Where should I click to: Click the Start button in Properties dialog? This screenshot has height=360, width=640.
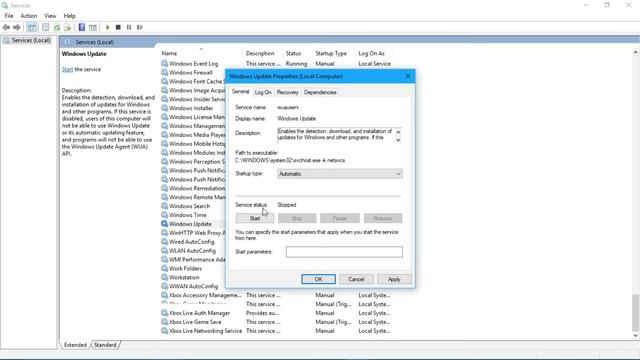point(255,218)
